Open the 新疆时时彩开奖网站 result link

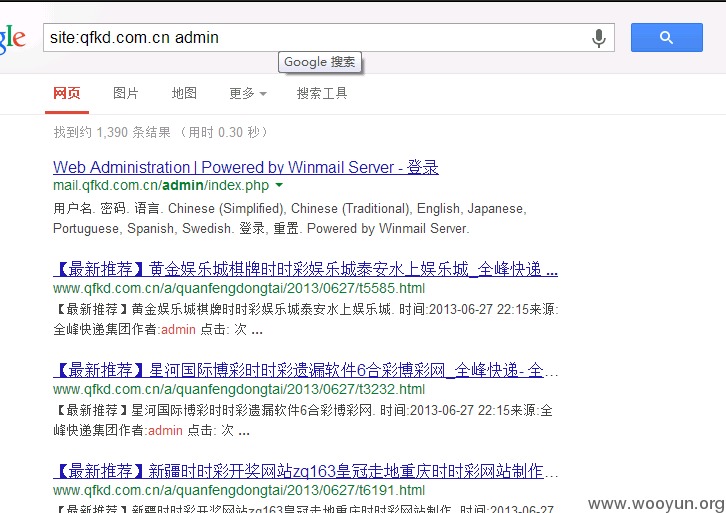point(306,471)
